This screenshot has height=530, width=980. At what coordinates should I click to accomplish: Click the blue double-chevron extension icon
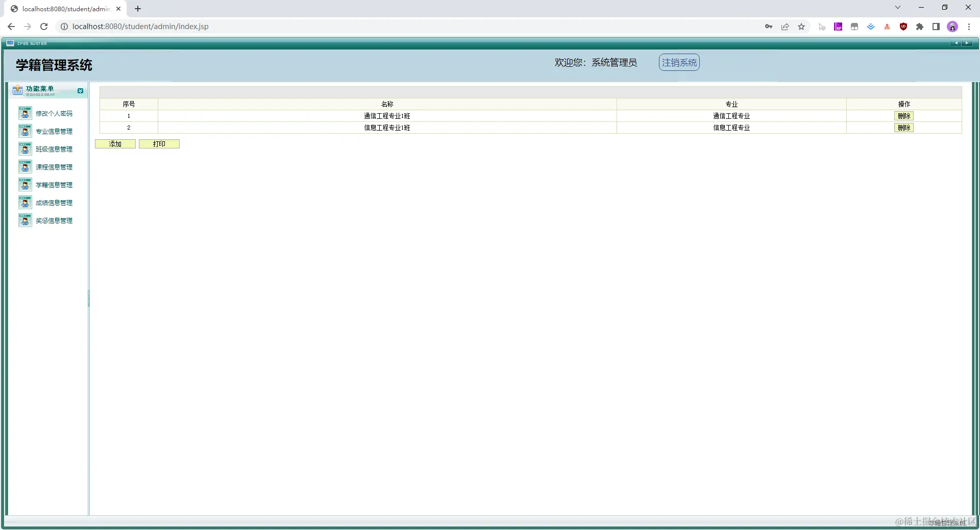tap(871, 27)
